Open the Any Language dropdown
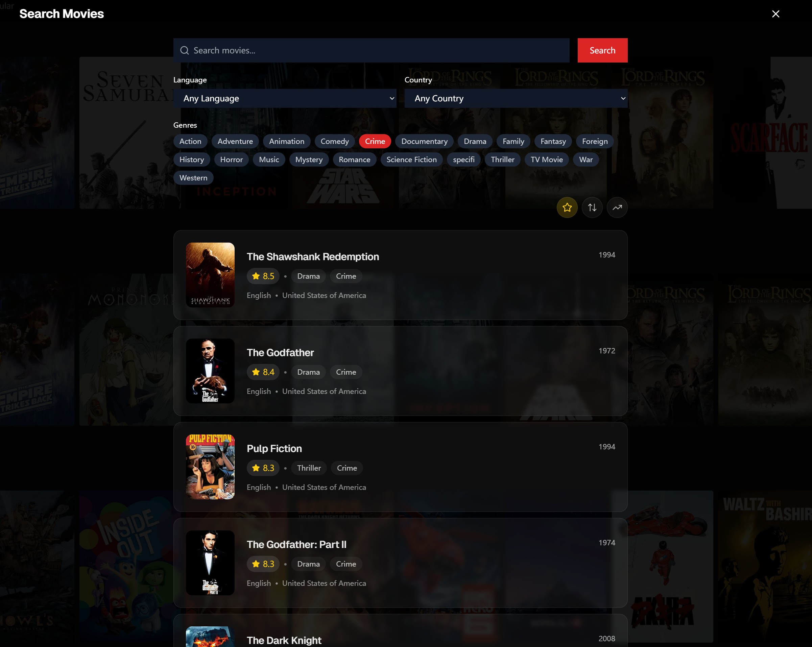Viewport: 812px width, 647px height. click(285, 98)
